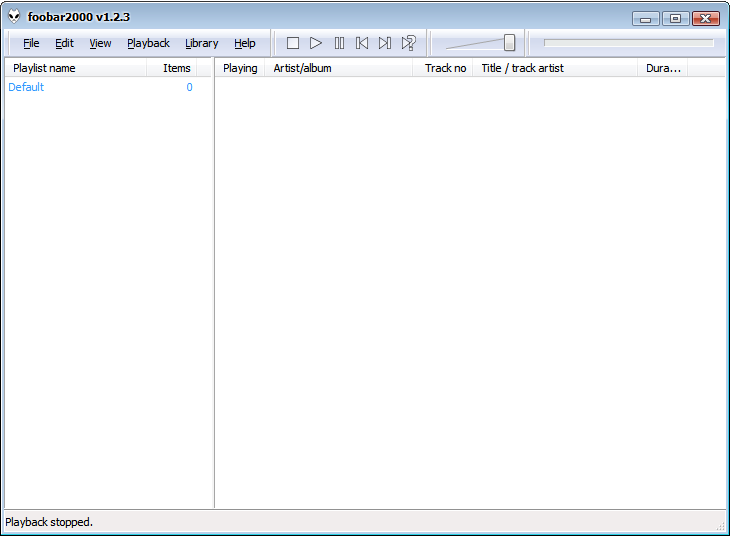Sort by Title / track artist header
730x536 pixels.
555,68
